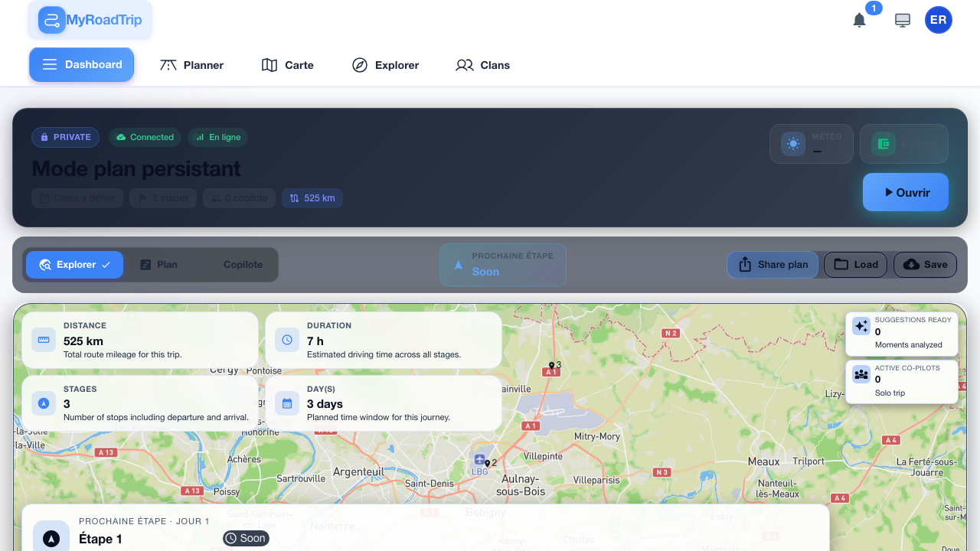Click Share plan button
Image resolution: width=980 pixels, height=551 pixels.
pos(773,265)
